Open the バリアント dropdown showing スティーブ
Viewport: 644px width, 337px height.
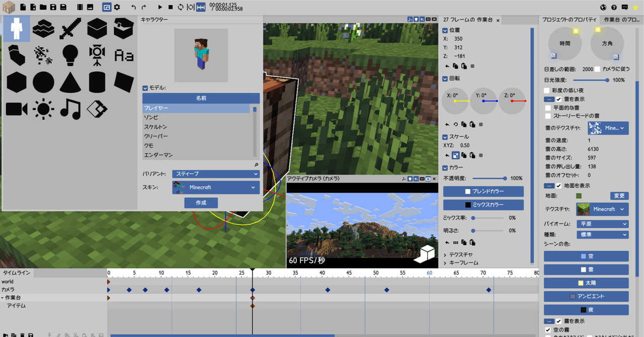point(216,174)
